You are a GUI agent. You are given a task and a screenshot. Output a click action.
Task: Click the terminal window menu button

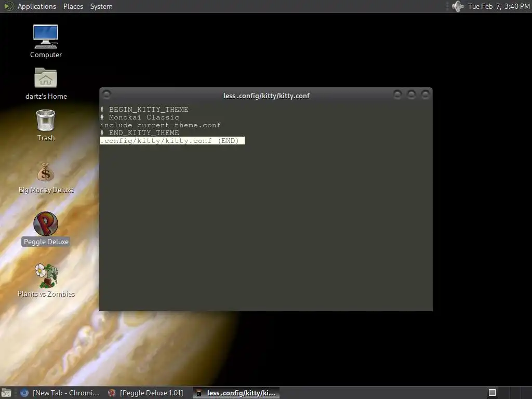106,95
